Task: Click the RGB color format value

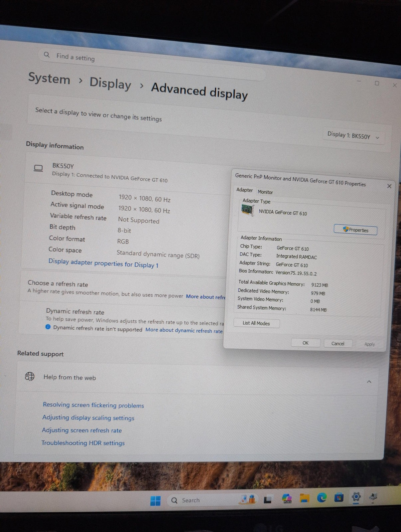Action: pyautogui.click(x=123, y=242)
